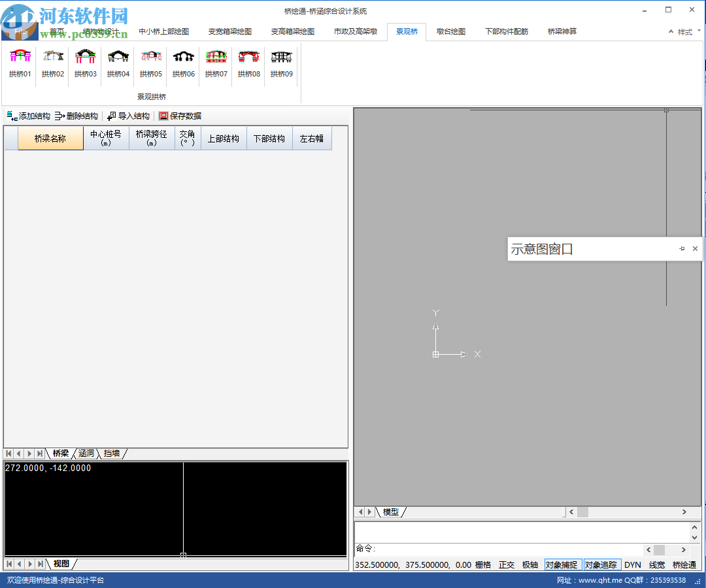Switch to the 桥梁 sheet tab
Screen dimensions: 706x588
(x=61, y=453)
